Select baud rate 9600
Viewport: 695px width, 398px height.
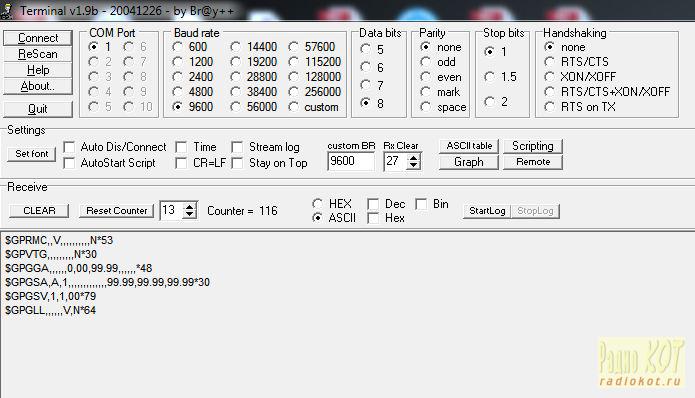(x=177, y=106)
